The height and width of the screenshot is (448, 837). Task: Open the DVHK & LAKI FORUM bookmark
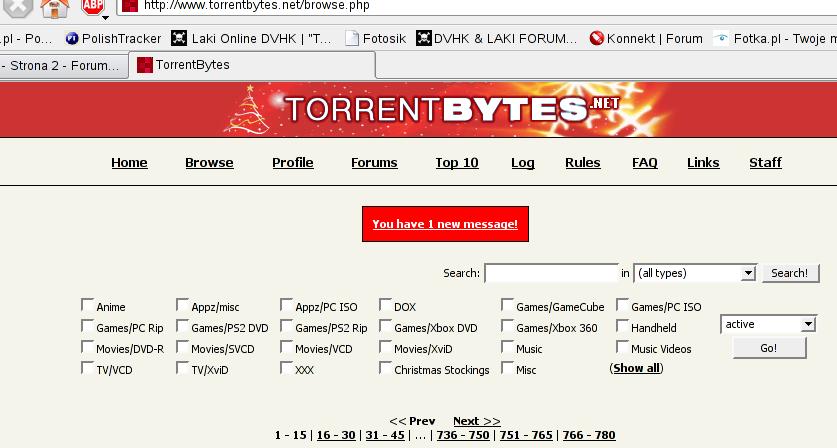pyautogui.click(x=496, y=38)
